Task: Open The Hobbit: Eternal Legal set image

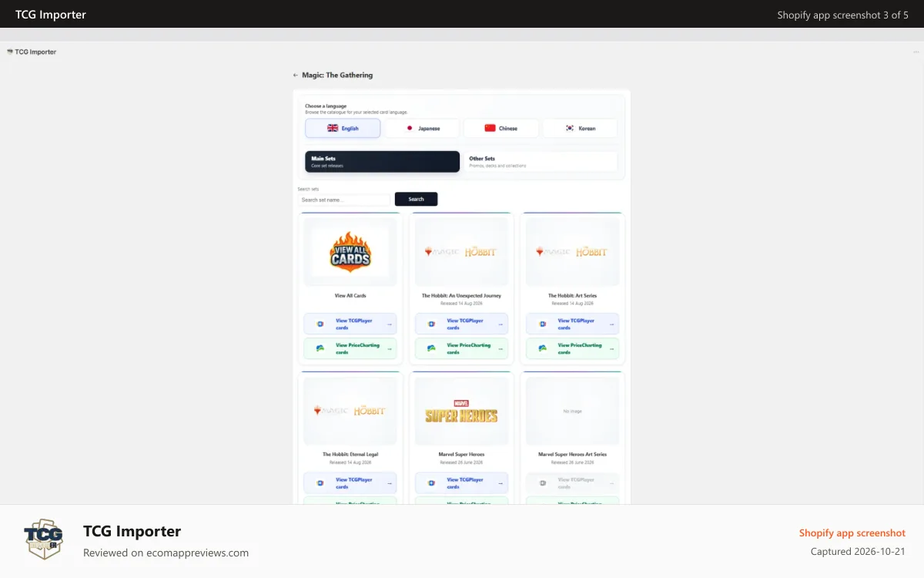Action: pos(350,411)
